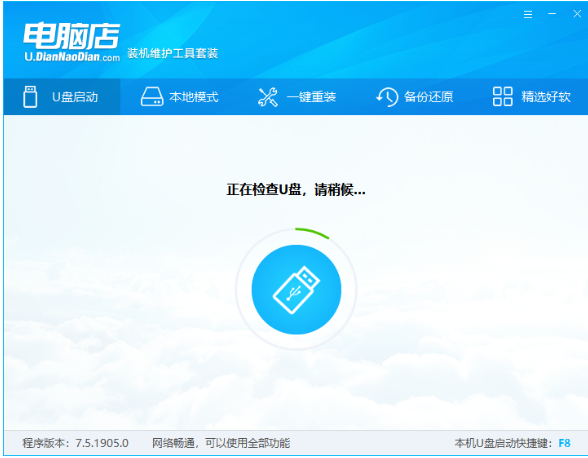Click the large round USB drive icon
This screenshot has width=588, height=458.
[296, 290]
